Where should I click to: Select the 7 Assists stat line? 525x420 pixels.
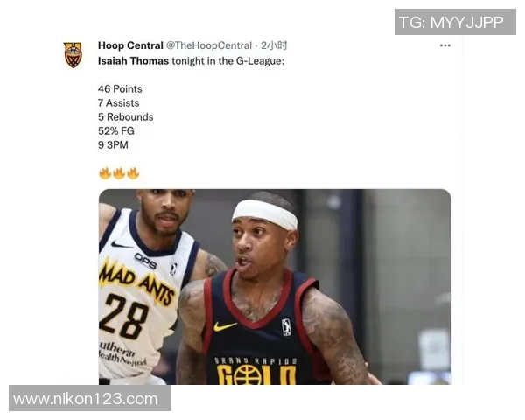click(x=118, y=103)
